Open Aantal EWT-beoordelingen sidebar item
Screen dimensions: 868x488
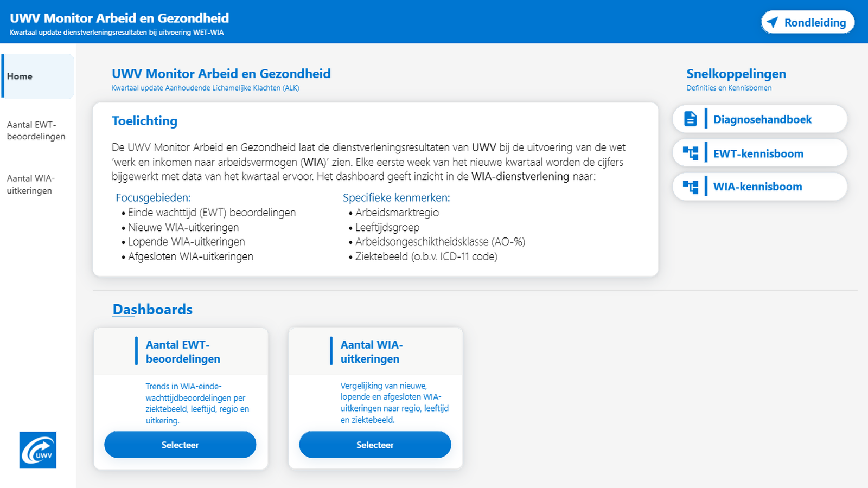click(37, 131)
